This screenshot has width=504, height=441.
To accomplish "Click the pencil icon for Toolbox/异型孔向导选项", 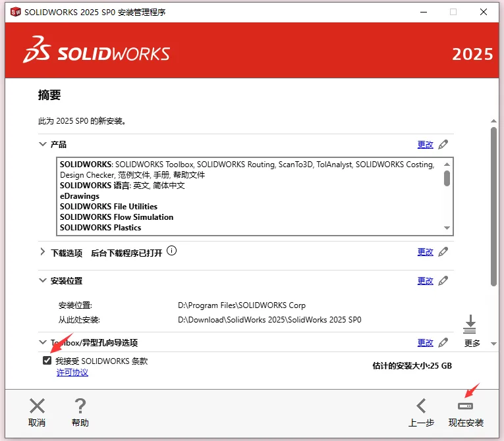I will click(443, 343).
